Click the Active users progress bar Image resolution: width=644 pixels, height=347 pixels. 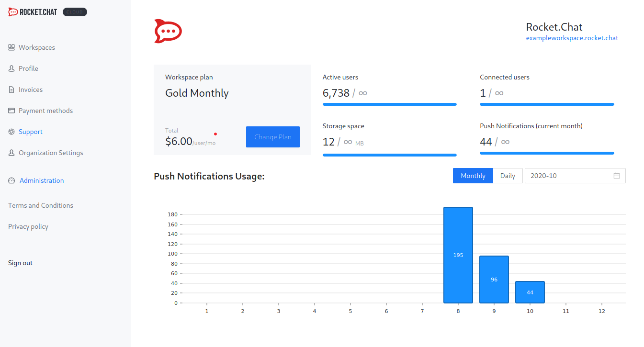pyautogui.click(x=389, y=104)
